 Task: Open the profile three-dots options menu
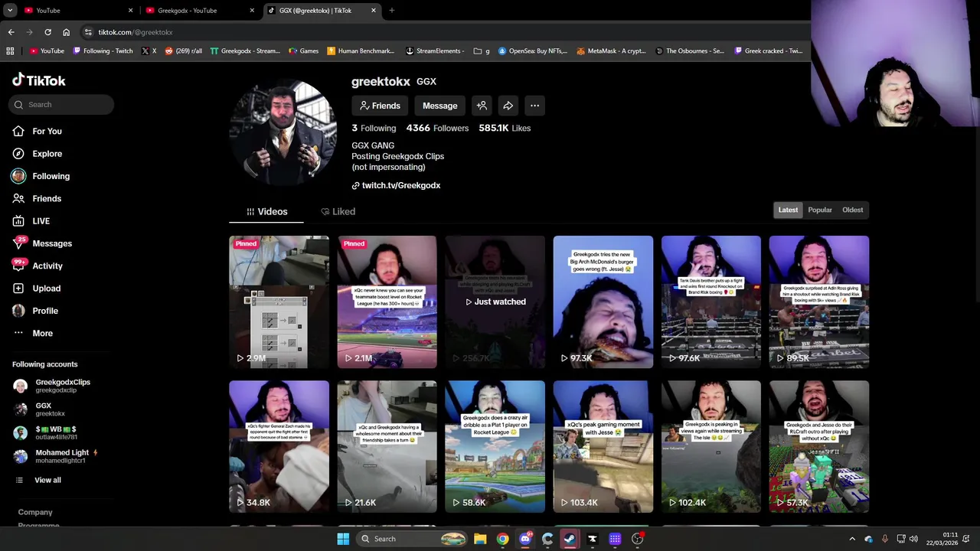coord(534,106)
